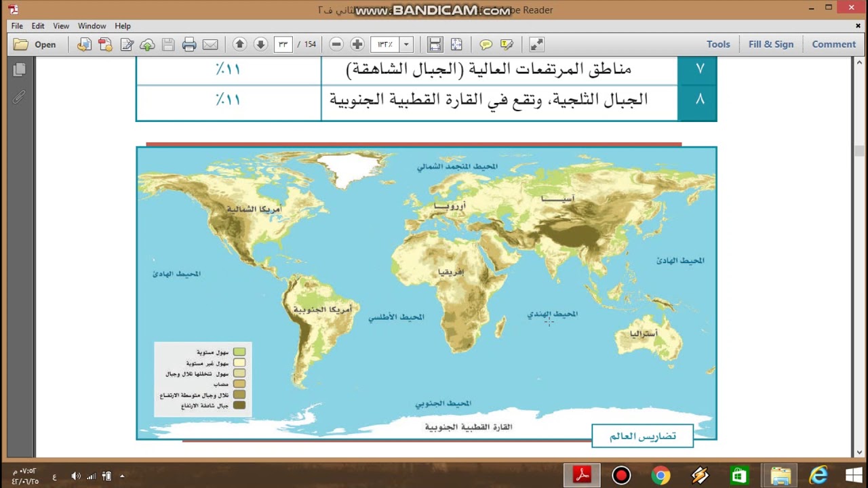Screen dimensions: 868x488
Task: Click the 'سهول مستوية' legend color swatch
Action: click(239, 352)
